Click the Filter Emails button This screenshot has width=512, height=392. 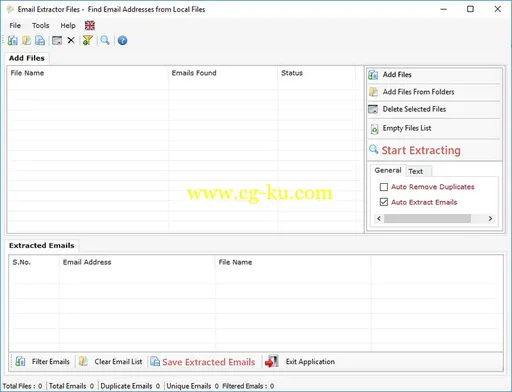coord(43,362)
